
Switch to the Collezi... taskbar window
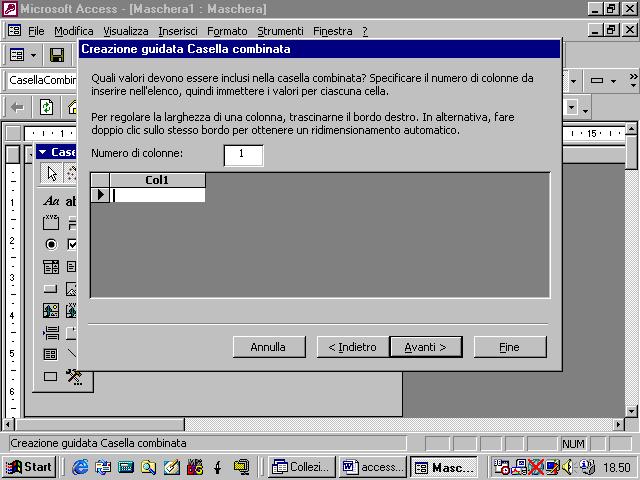pyautogui.click(x=302, y=467)
